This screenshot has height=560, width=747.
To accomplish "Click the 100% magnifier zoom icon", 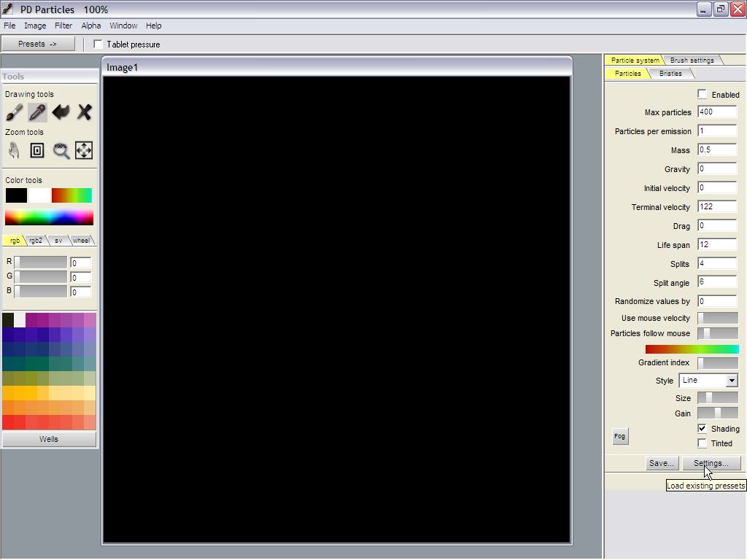I will click(x=61, y=150).
